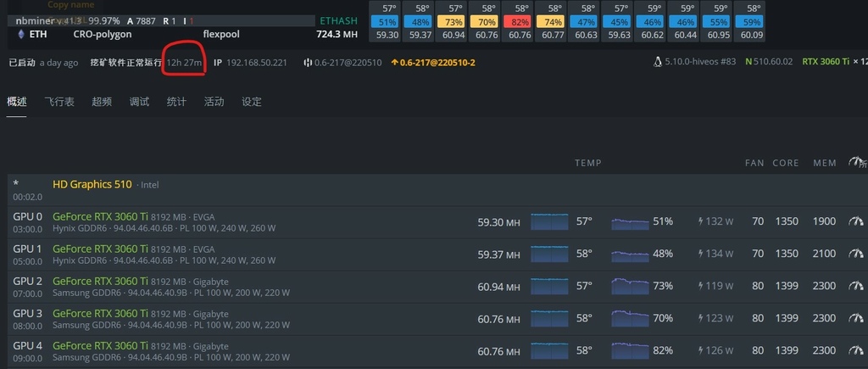Image resolution: width=868 pixels, height=369 pixels.
Task: Open the 飞行表 tab
Action: pos(59,102)
